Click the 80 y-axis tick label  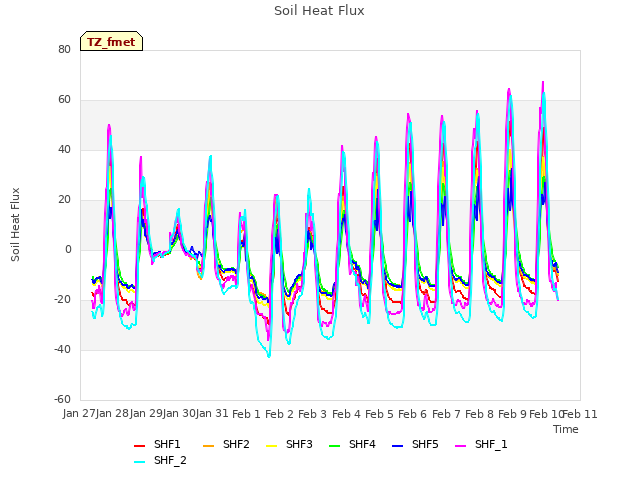[64, 49]
